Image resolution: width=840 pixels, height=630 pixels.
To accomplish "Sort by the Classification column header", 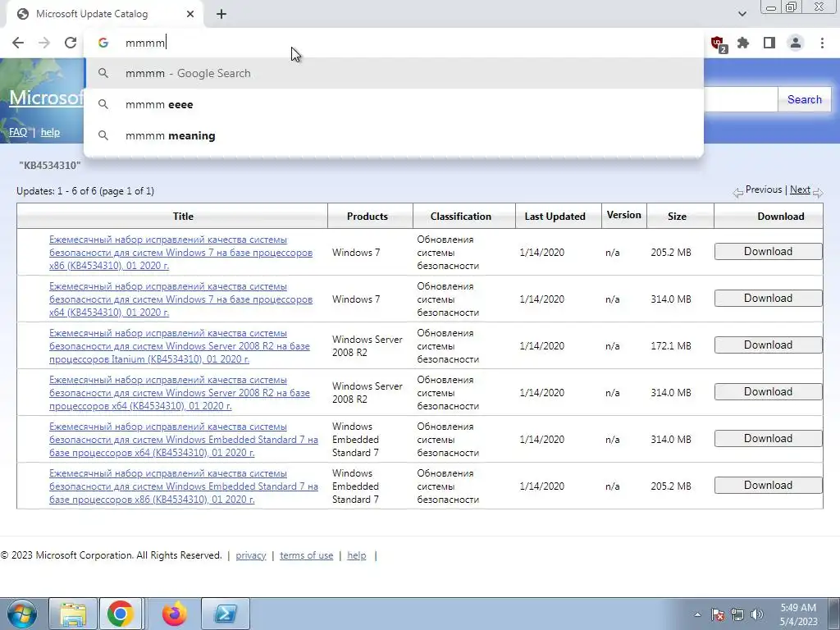I will [461, 217].
